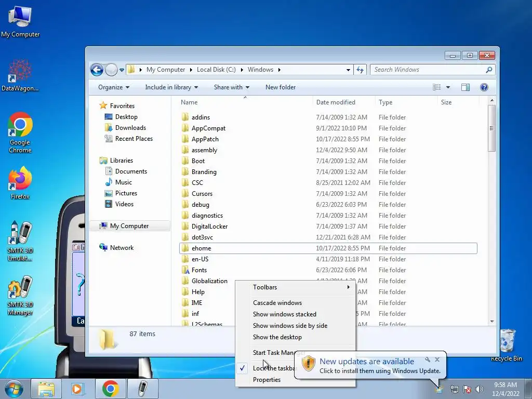Open Downloads in Favorites
The height and width of the screenshot is (399, 532).
(130, 128)
